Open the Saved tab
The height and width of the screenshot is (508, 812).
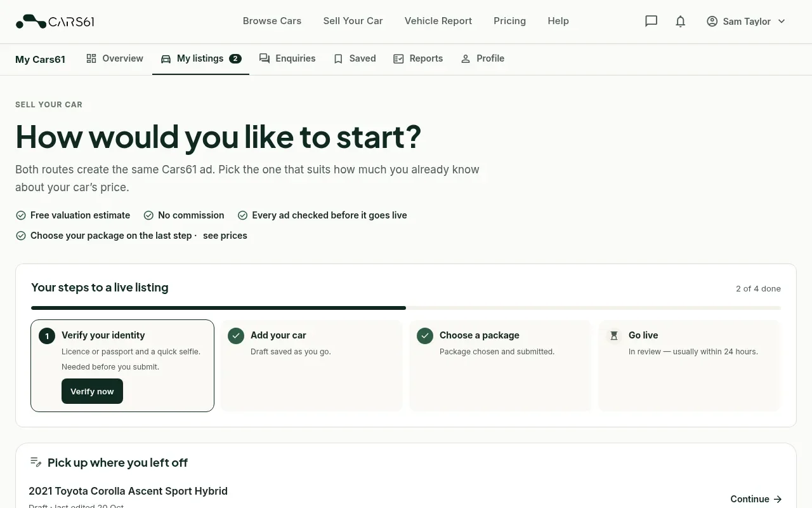click(355, 58)
